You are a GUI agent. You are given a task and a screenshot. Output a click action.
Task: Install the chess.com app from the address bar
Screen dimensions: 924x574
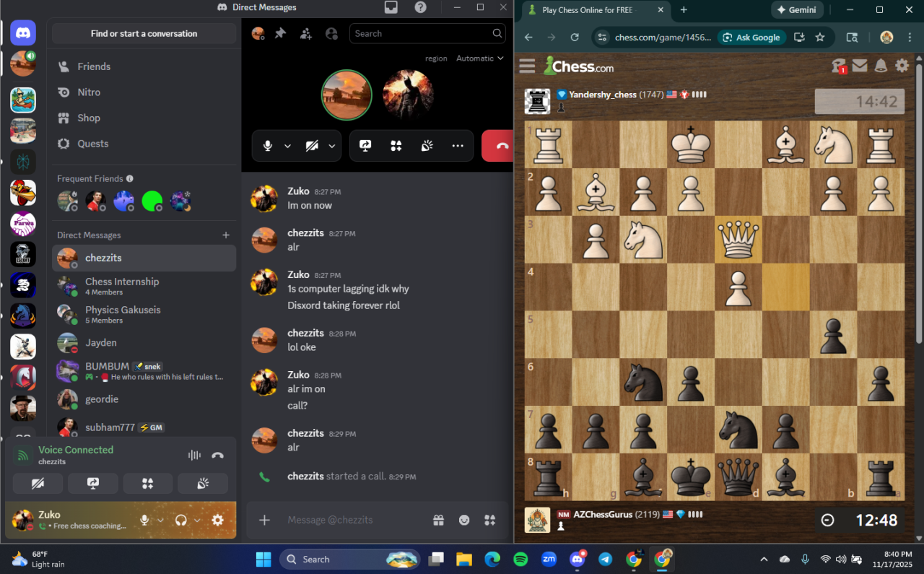click(x=799, y=38)
